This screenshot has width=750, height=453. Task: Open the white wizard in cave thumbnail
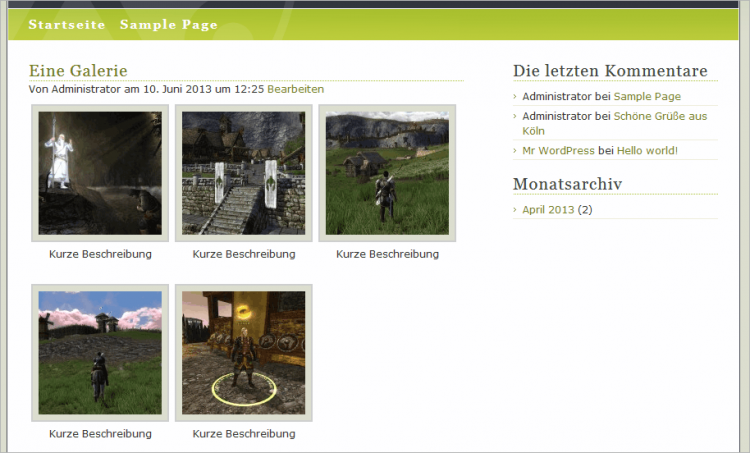point(100,173)
